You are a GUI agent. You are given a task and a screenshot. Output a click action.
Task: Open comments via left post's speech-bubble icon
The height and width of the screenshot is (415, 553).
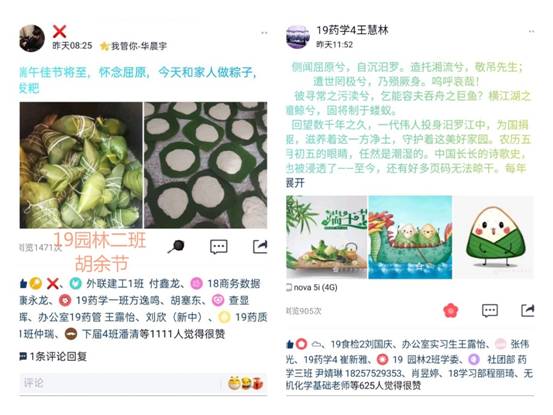(x=219, y=247)
